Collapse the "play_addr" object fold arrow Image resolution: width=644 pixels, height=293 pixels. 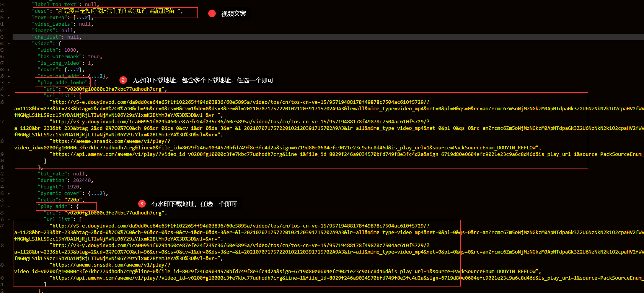(9, 206)
